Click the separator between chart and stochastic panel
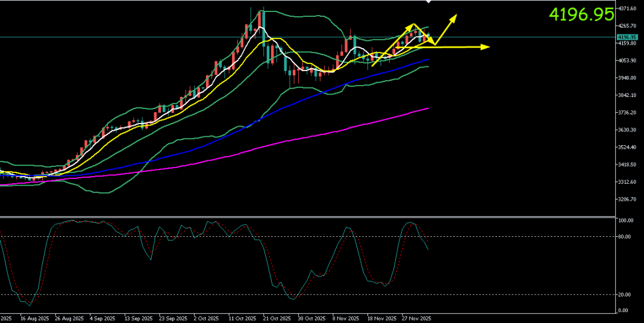 pyautogui.click(x=307, y=216)
